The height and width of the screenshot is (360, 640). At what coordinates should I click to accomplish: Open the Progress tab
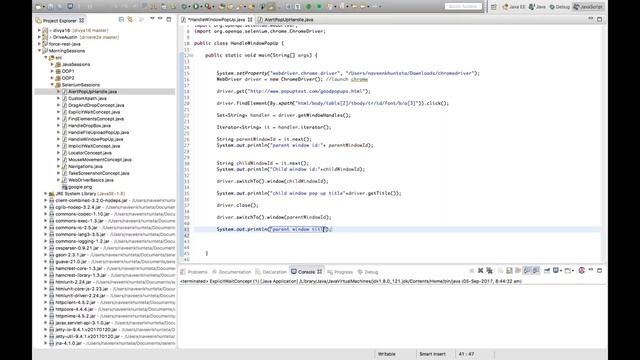pos(340,272)
